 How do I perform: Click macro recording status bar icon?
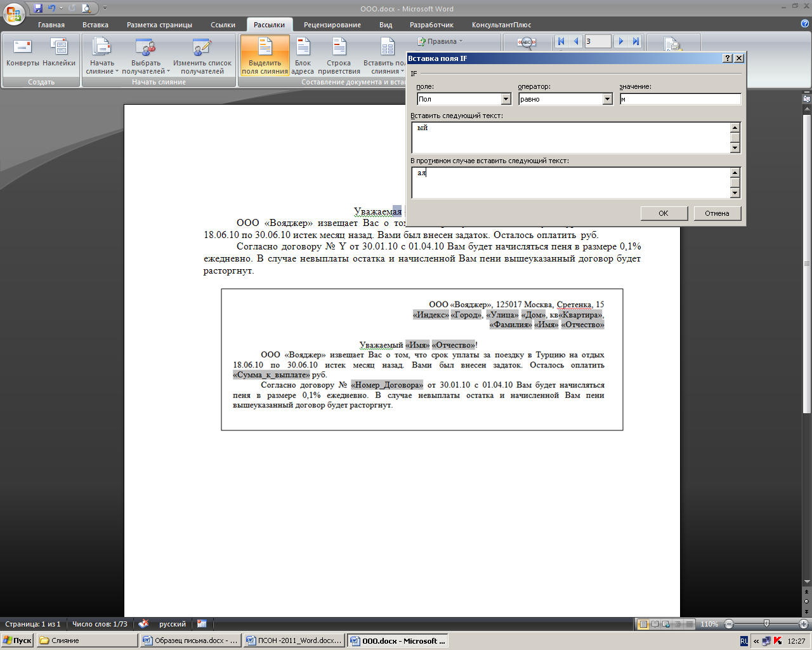pos(202,624)
